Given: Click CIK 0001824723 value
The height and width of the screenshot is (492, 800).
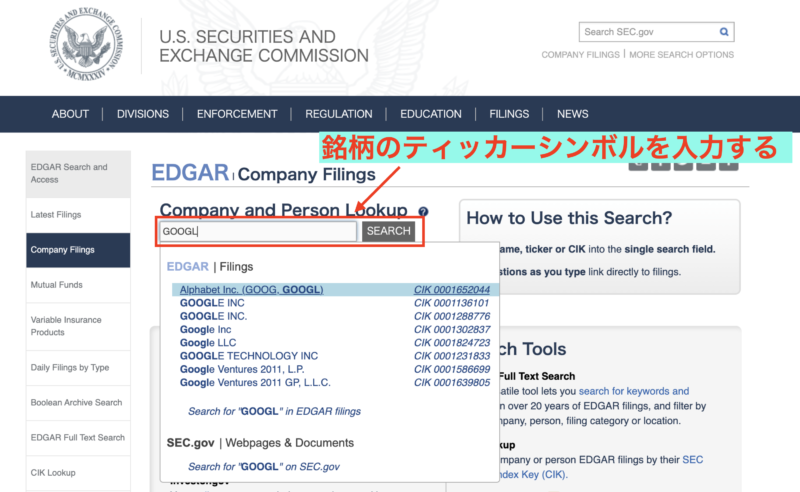Looking at the screenshot, I should [x=452, y=342].
